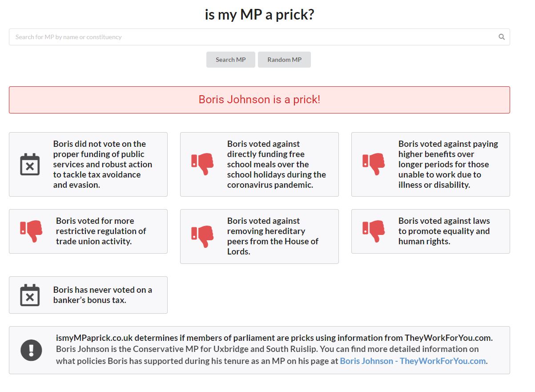Click the magnifying glass search icon
The image size is (535, 392).
[502, 37]
